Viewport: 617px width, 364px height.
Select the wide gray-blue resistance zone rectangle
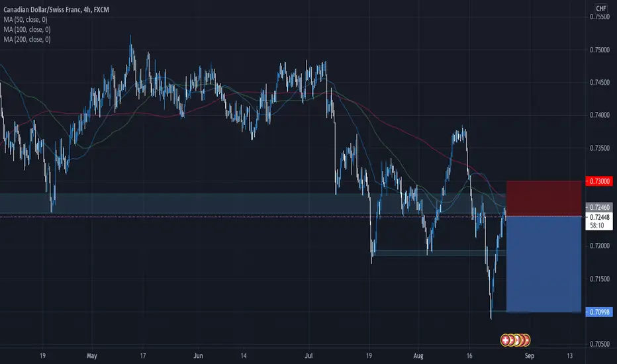[253, 203]
